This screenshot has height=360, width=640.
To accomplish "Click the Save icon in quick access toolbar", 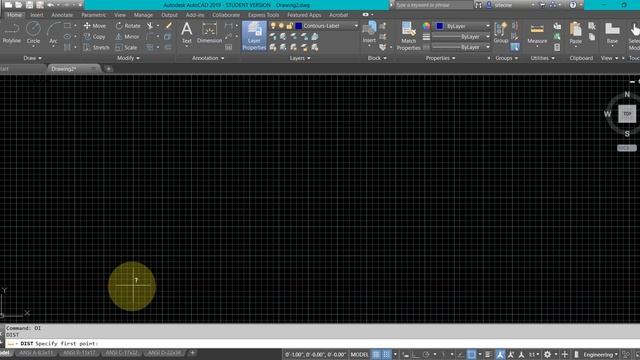I will 29,5.
